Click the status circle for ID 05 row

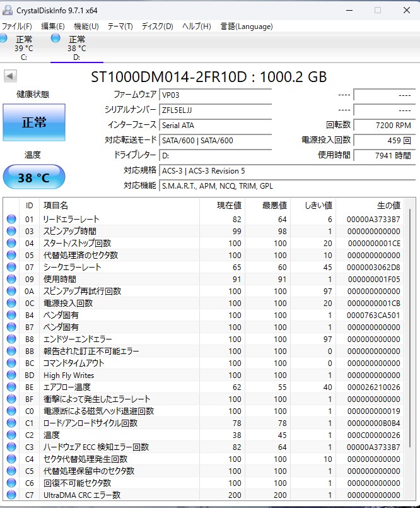point(11,255)
